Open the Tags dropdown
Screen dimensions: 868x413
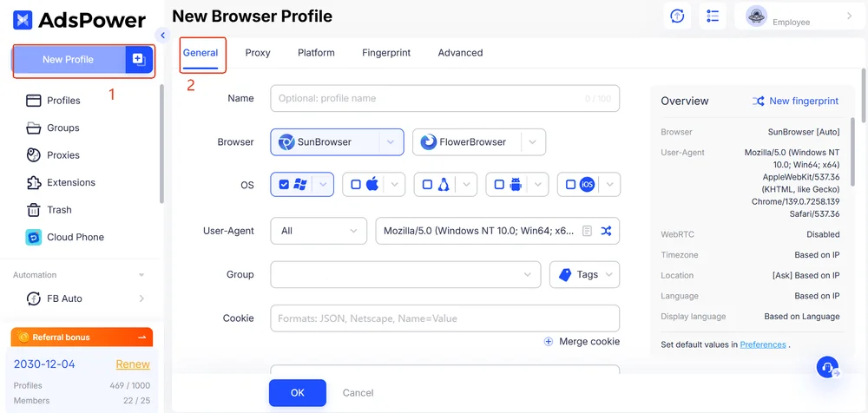point(585,275)
